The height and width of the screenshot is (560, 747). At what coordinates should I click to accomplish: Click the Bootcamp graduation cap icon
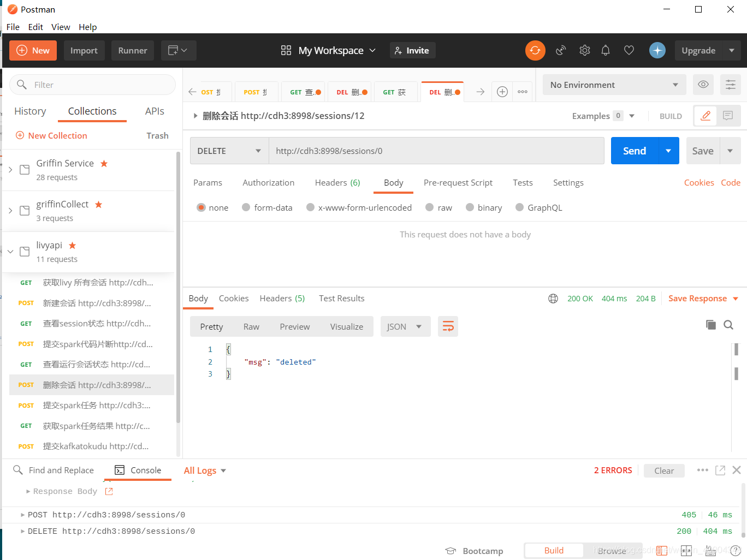coord(450,551)
